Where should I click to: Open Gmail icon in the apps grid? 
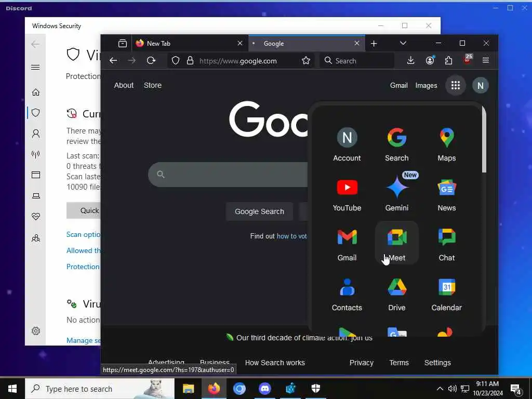pyautogui.click(x=347, y=245)
